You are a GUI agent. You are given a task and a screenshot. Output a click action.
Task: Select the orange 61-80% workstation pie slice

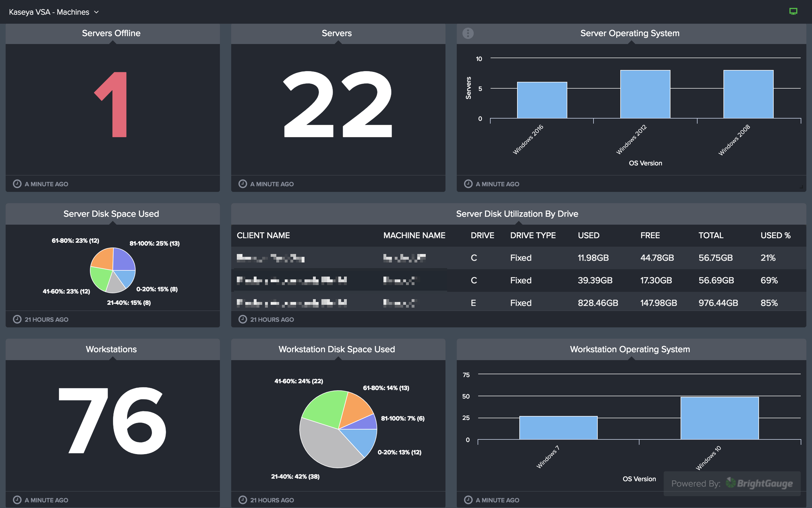(356, 410)
